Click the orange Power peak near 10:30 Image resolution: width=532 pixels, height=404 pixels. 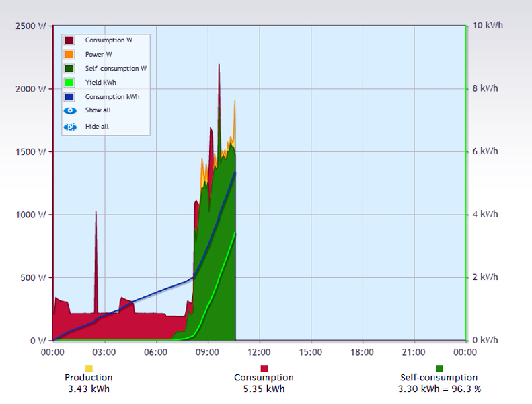[235, 123]
